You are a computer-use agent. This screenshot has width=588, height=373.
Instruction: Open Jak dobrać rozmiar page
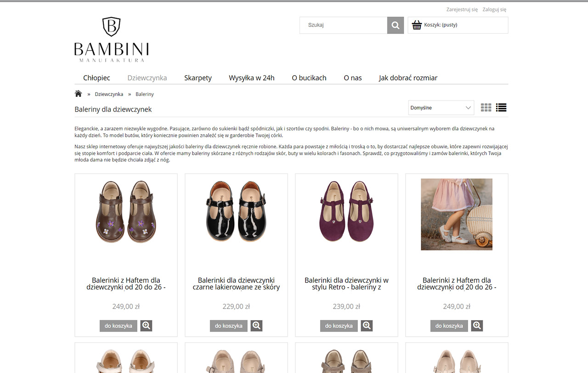click(x=408, y=78)
